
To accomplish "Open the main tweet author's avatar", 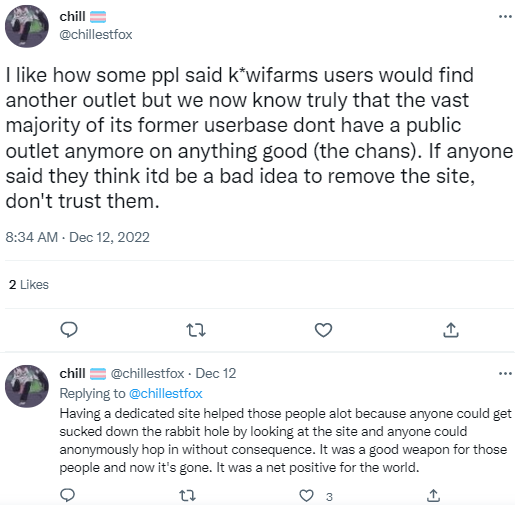I will 27,26.
